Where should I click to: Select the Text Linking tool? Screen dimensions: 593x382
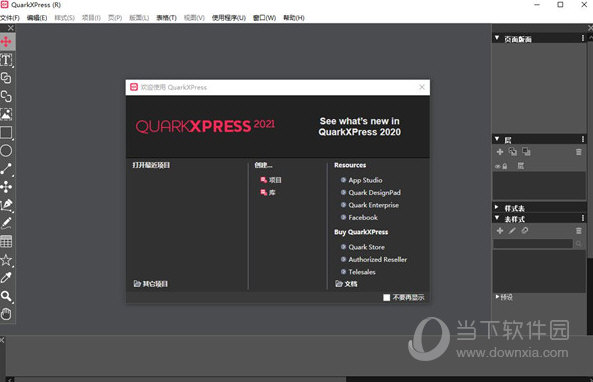point(6,78)
